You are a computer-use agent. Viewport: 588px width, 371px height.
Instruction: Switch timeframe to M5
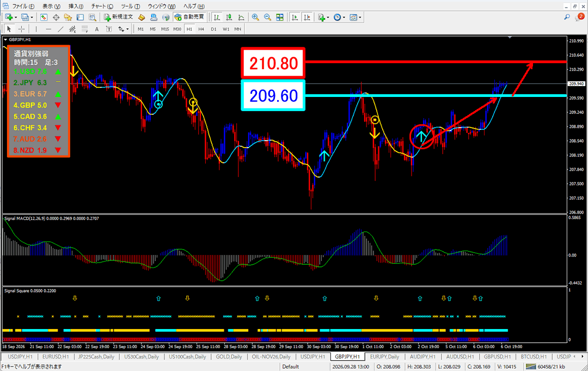pyautogui.click(x=152, y=29)
